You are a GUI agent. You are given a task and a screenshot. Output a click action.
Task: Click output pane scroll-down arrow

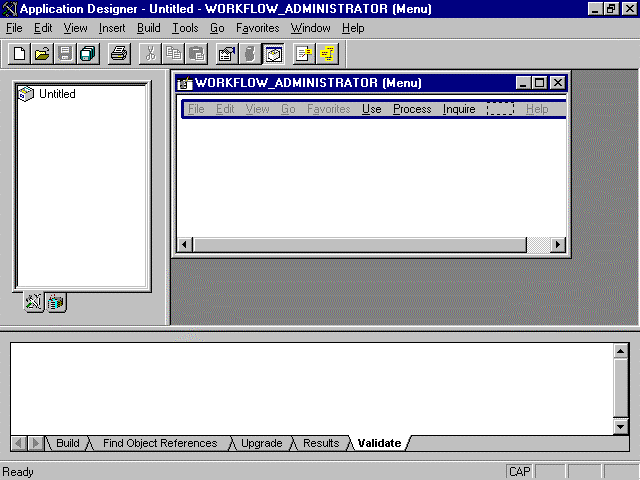pyautogui.click(x=620, y=427)
